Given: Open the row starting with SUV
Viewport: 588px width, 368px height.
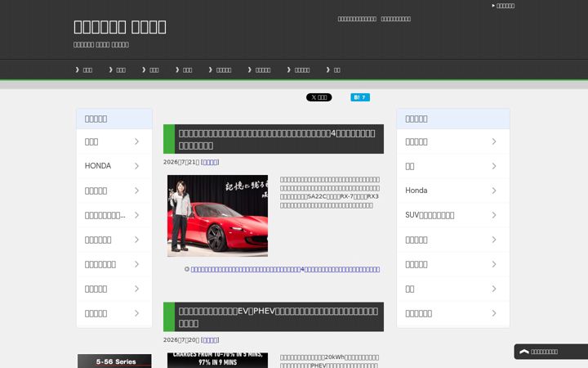Looking at the screenshot, I should click(453, 215).
